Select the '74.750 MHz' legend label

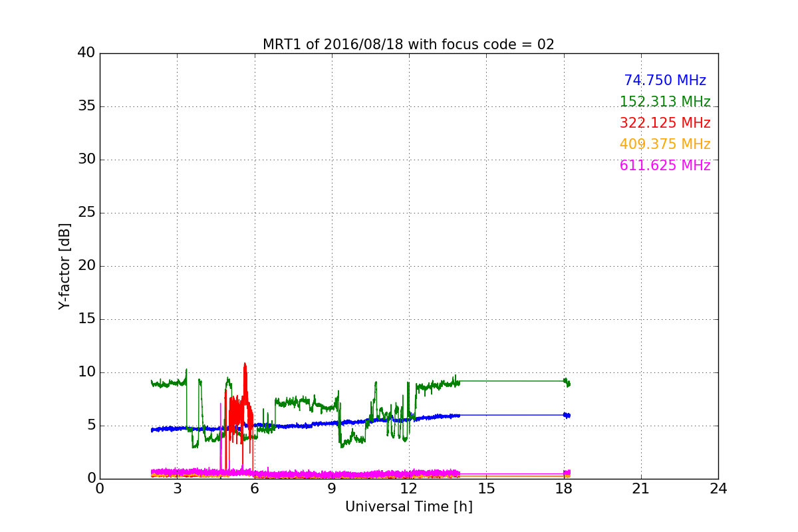click(x=665, y=80)
